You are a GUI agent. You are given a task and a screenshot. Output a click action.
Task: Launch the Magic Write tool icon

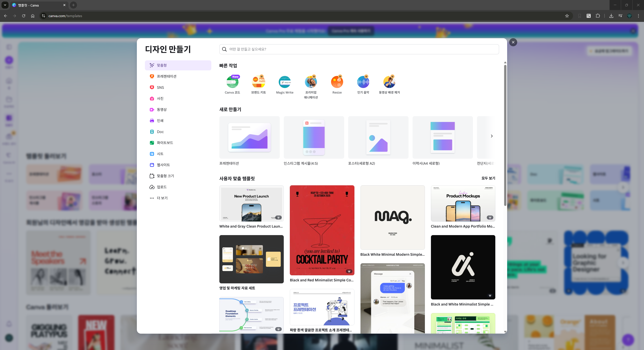[285, 82]
